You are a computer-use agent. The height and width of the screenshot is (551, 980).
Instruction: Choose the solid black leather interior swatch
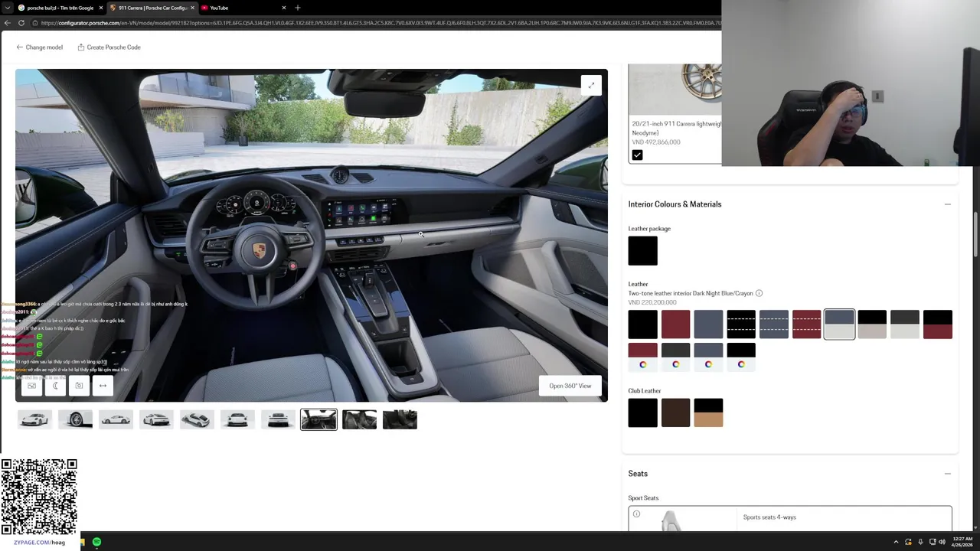click(x=642, y=324)
